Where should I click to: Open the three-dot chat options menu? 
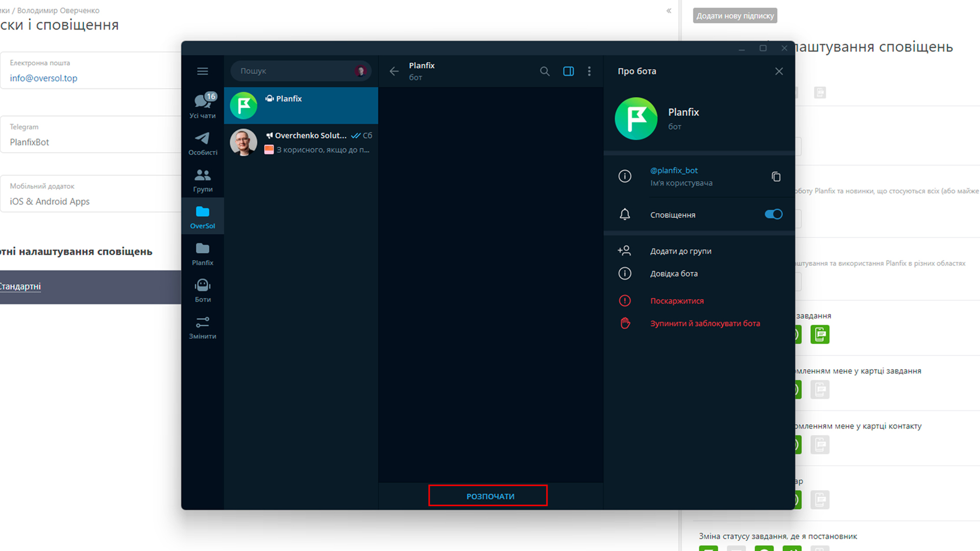pos(590,71)
